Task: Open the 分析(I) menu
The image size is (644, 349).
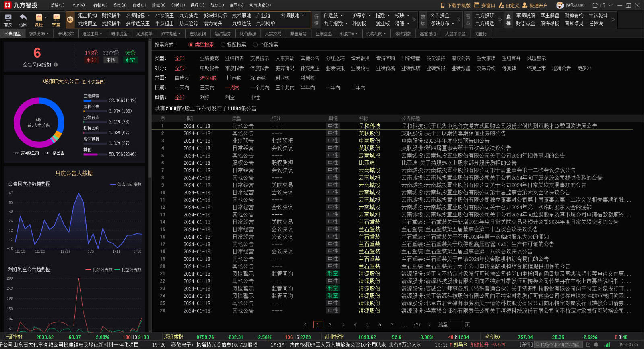Action: tap(178, 5)
